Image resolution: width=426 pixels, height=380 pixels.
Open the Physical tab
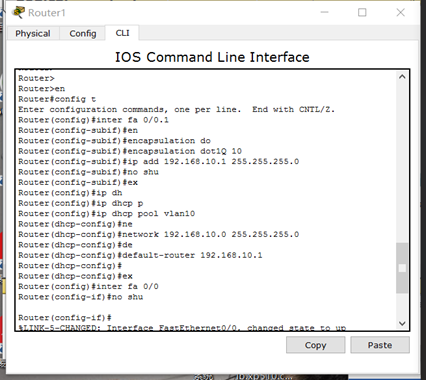[33, 34]
